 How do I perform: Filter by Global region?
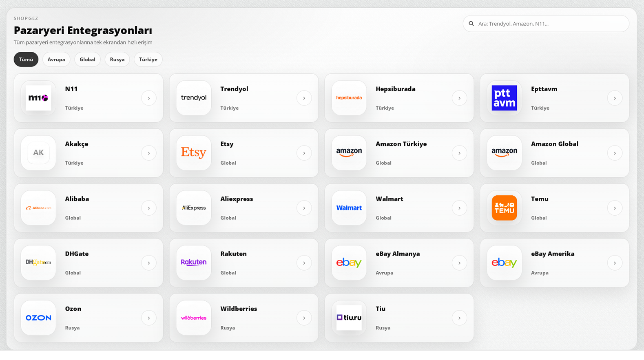click(x=87, y=60)
